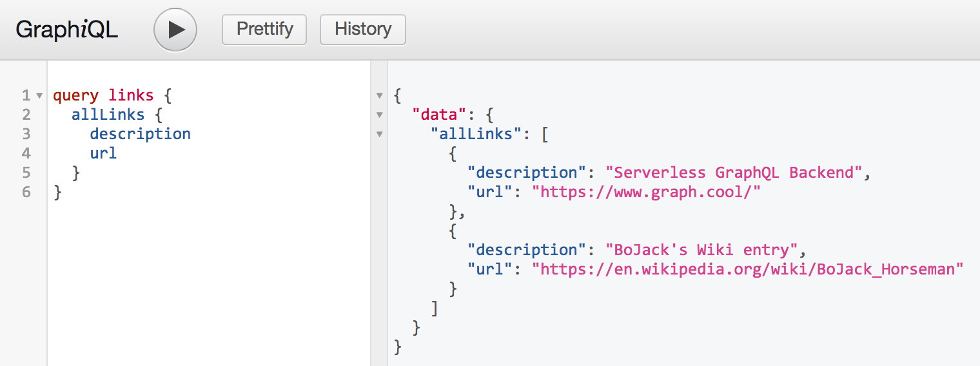Click line number 1 in the gutter
The image size is (980, 366).
[x=26, y=96]
